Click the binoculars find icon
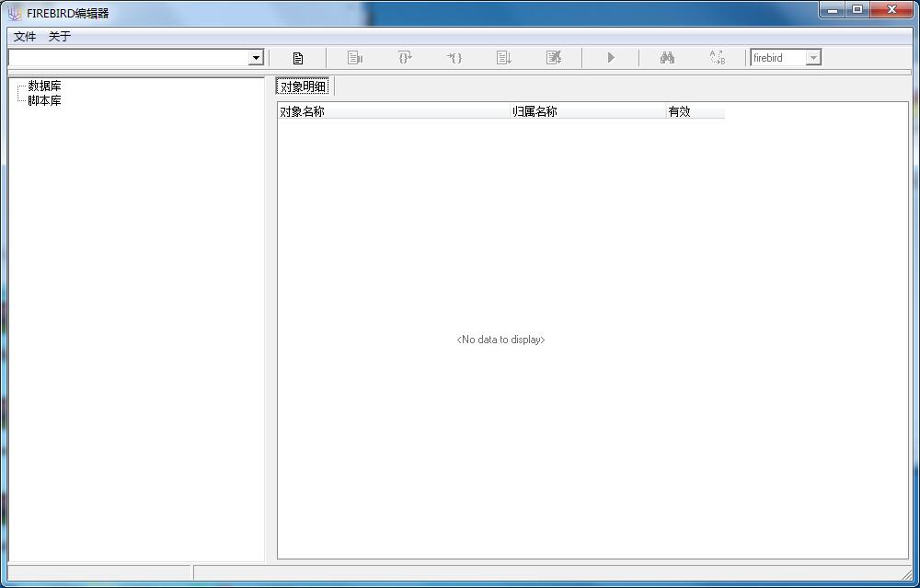 [x=667, y=57]
